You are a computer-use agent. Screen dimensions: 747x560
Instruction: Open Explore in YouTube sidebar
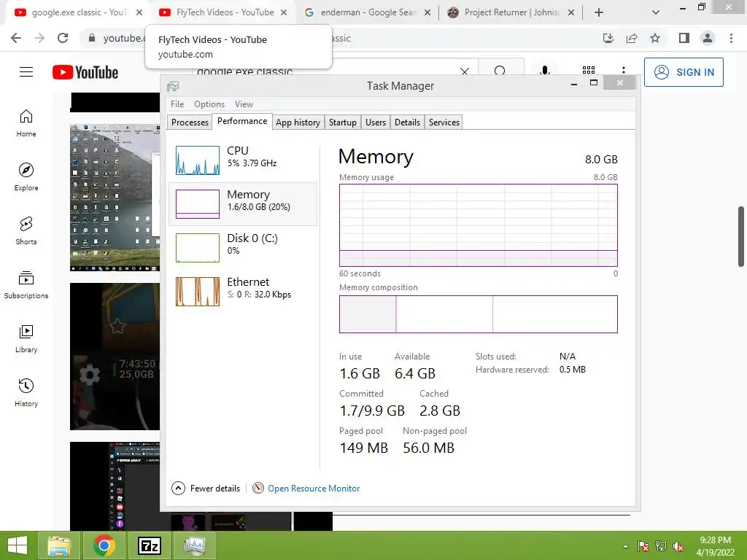click(26, 177)
